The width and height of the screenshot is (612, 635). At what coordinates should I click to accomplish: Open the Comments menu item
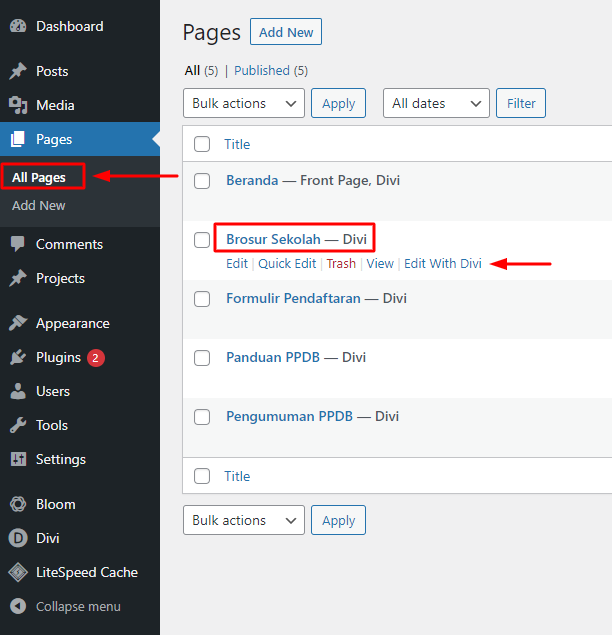[x=80, y=244]
